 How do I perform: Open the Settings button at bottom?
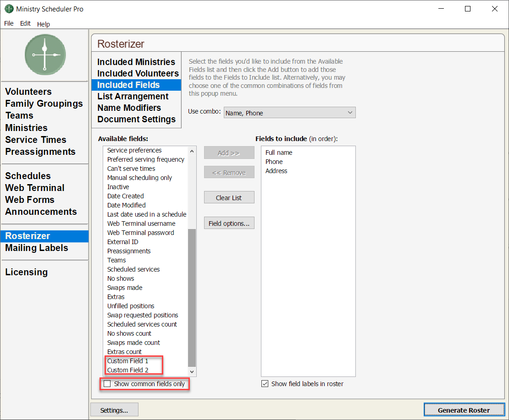(114, 410)
